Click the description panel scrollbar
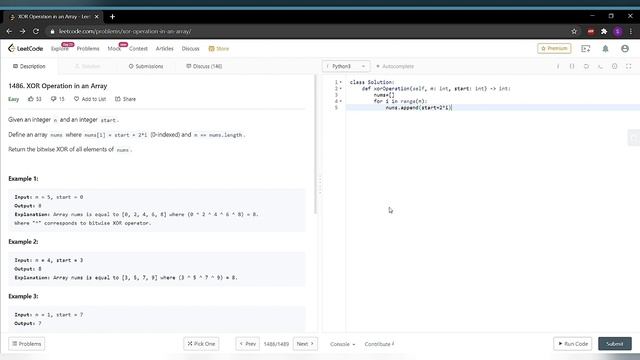This screenshot has height=360, width=640. (315, 144)
